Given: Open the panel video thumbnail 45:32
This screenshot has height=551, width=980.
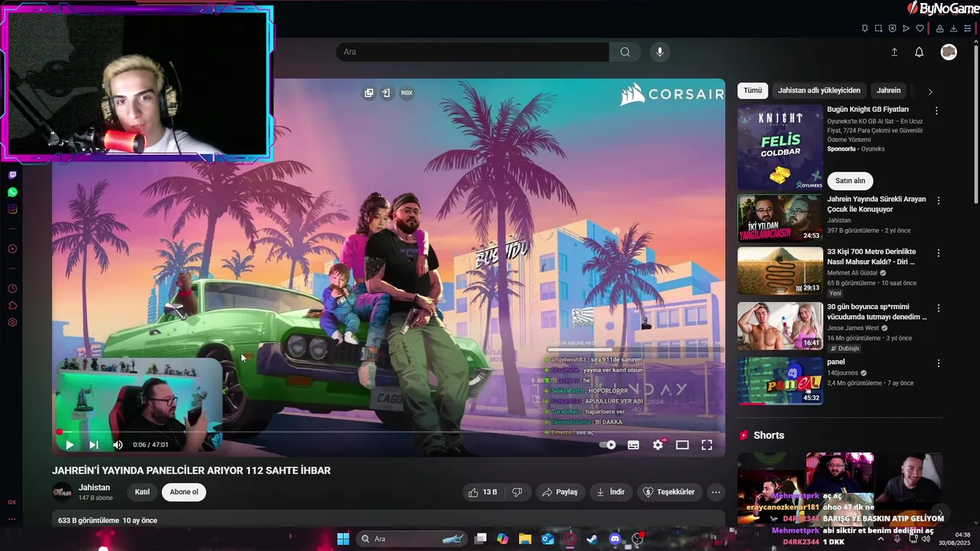Looking at the screenshot, I should (x=780, y=380).
